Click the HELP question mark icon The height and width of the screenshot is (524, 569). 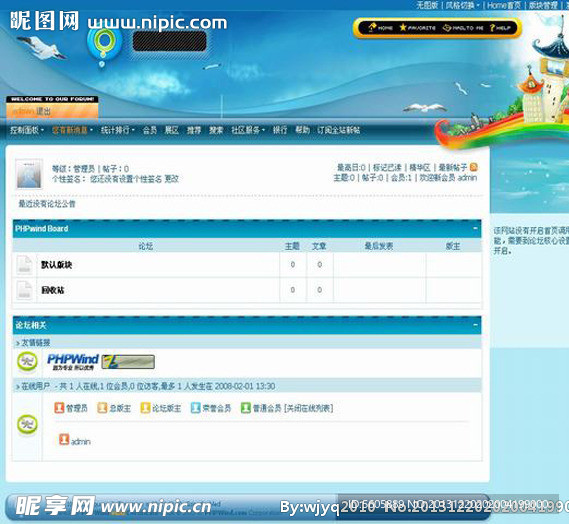492,28
